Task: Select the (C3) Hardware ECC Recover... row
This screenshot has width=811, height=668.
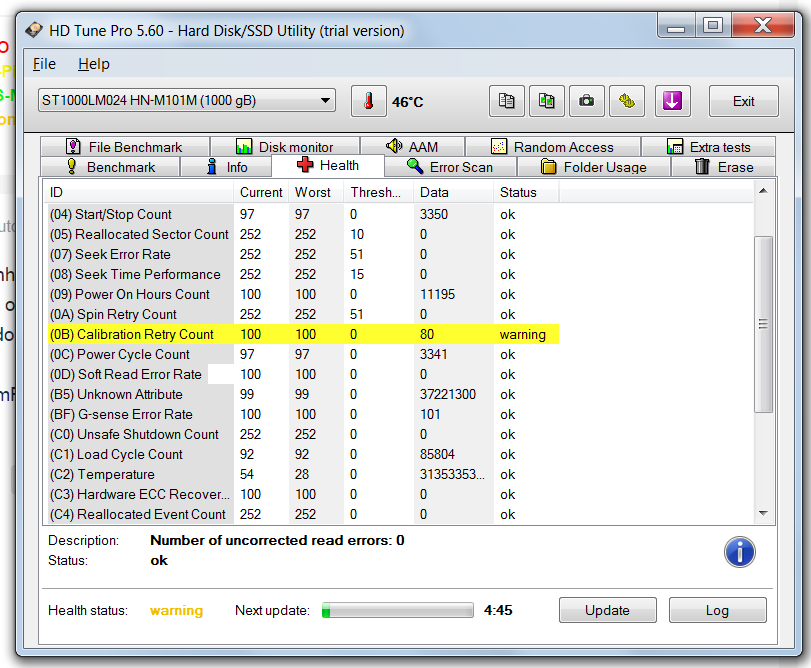Action: [x=302, y=494]
